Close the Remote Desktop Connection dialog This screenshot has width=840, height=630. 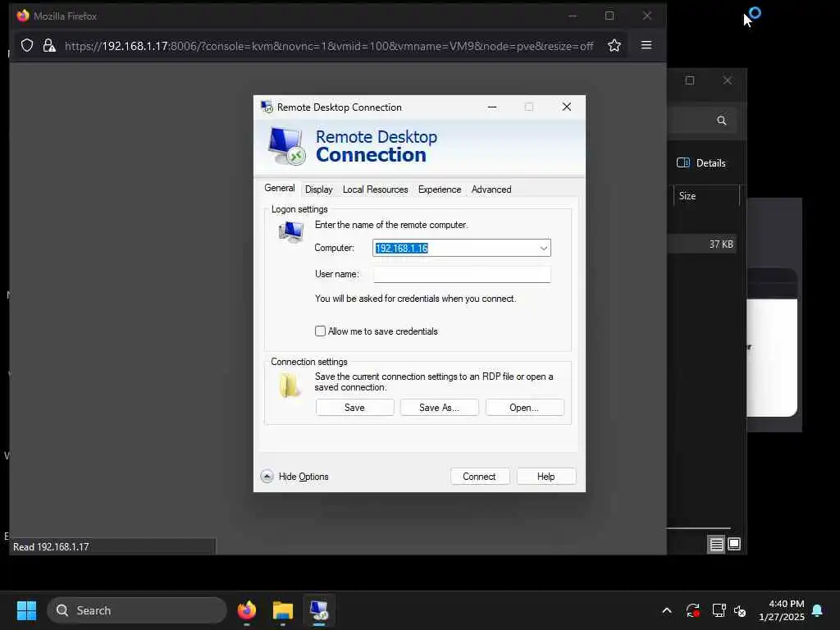coord(567,107)
